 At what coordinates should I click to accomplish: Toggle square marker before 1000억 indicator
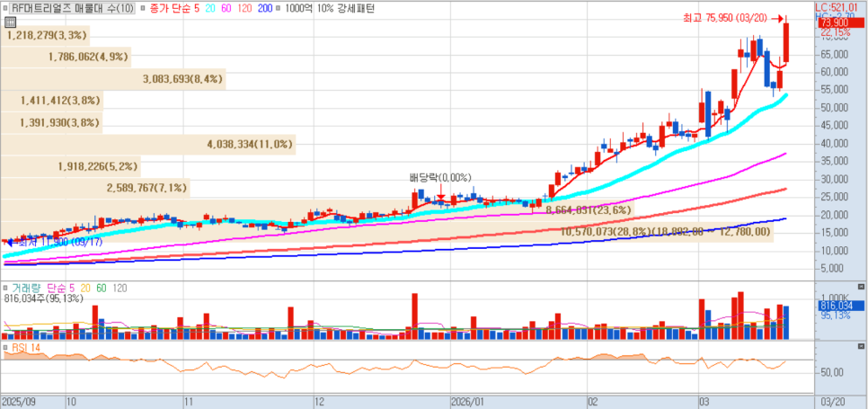tap(278, 9)
